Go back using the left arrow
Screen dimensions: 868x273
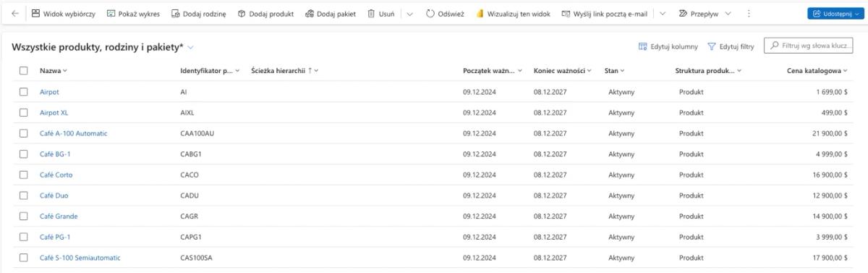point(15,14)
